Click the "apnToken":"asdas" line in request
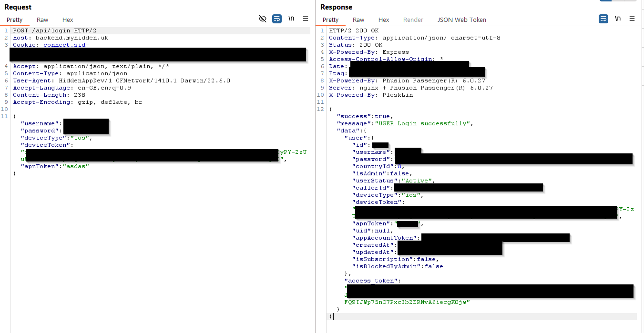This screenshot has height=333, width=644. [x=55, y=166]
